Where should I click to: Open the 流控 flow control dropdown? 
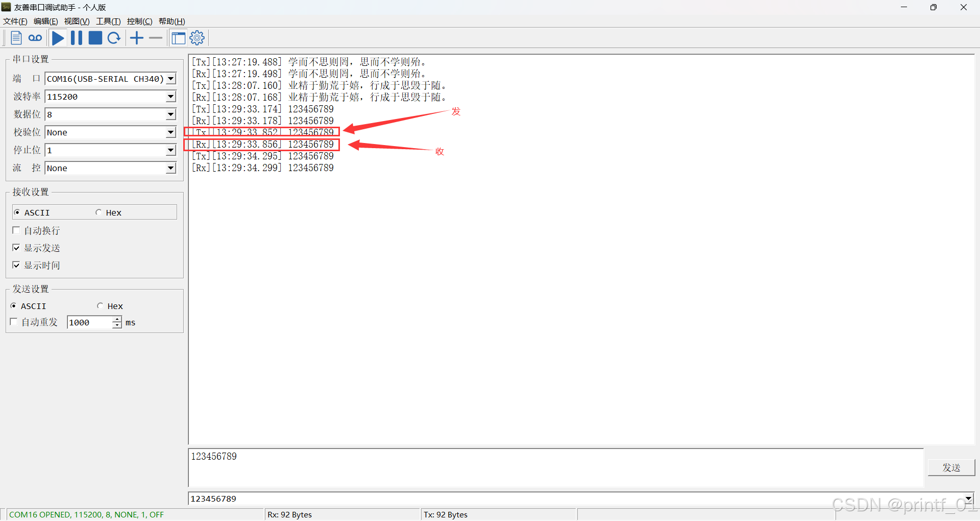tap(171, 168)
